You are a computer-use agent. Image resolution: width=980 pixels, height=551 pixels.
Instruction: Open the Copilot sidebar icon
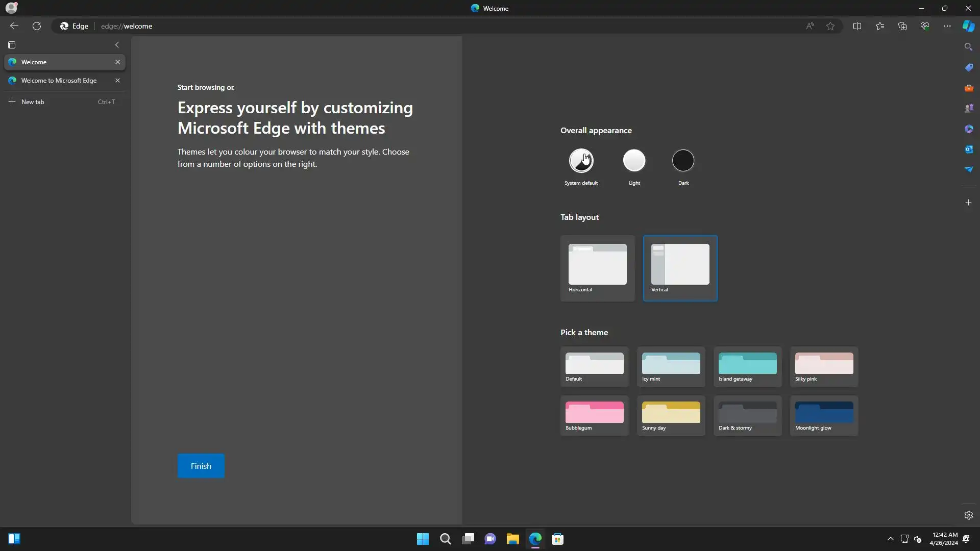click(x=968, y=26)
